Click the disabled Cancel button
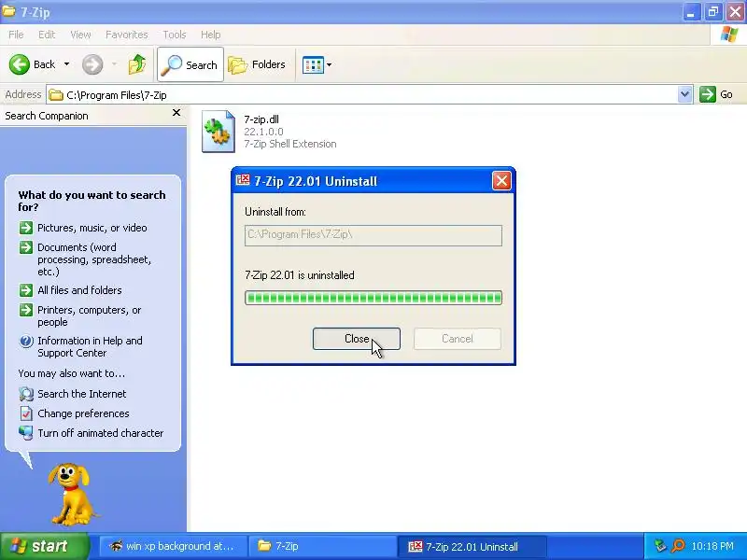747x560 pixels. pyautogui.click(x=458, y=339)
